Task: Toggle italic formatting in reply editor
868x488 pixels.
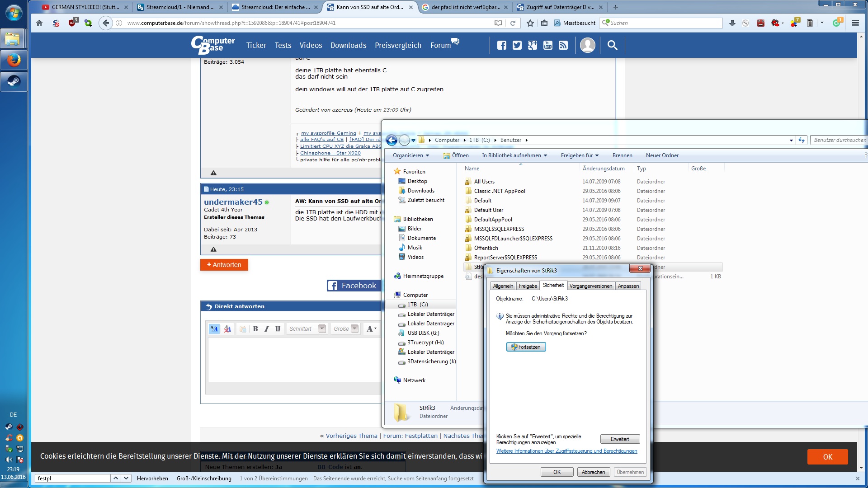Action: click(x=266, y=329)
